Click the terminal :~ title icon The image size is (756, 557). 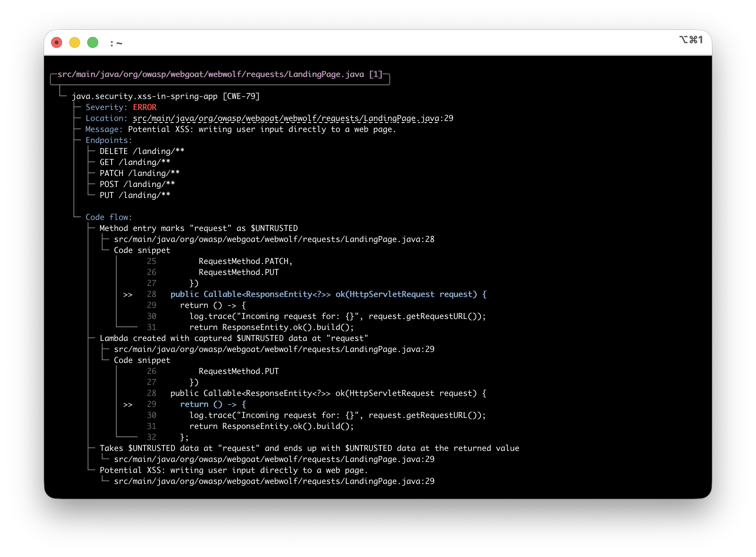pyautogui.click(x=116, y=43)
